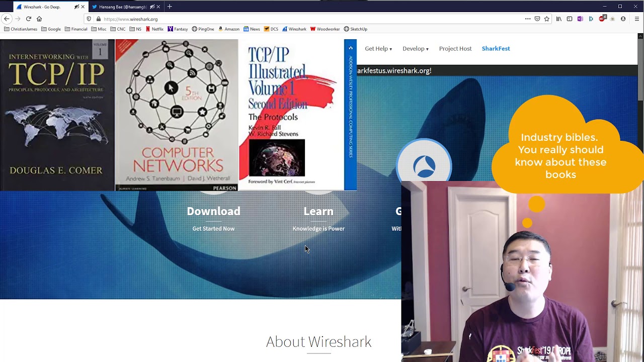644x362 pixels.
Task: Open the page actions three-dots menu
Action: click(x=528, y=19)
